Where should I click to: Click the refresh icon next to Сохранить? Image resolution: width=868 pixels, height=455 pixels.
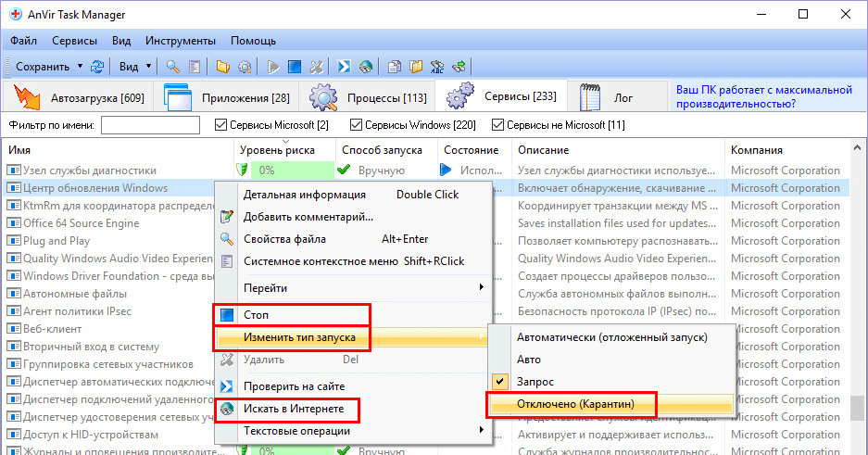point(97,67)
